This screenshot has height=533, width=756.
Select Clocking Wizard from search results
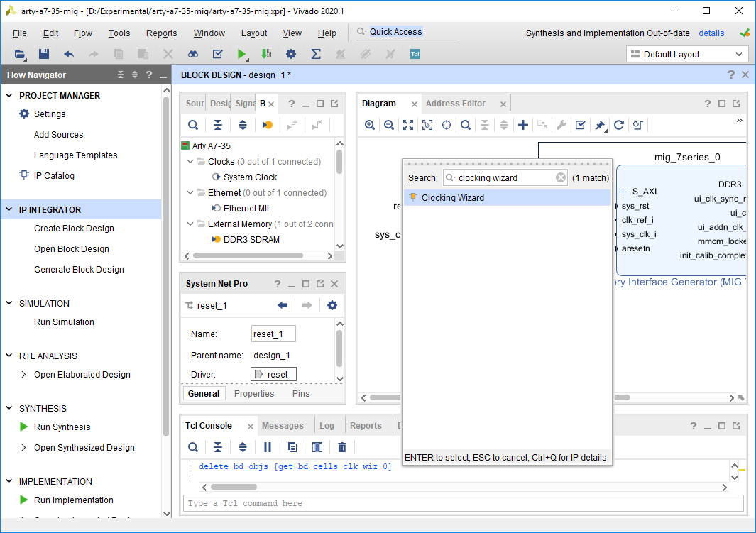pos(508,197)
